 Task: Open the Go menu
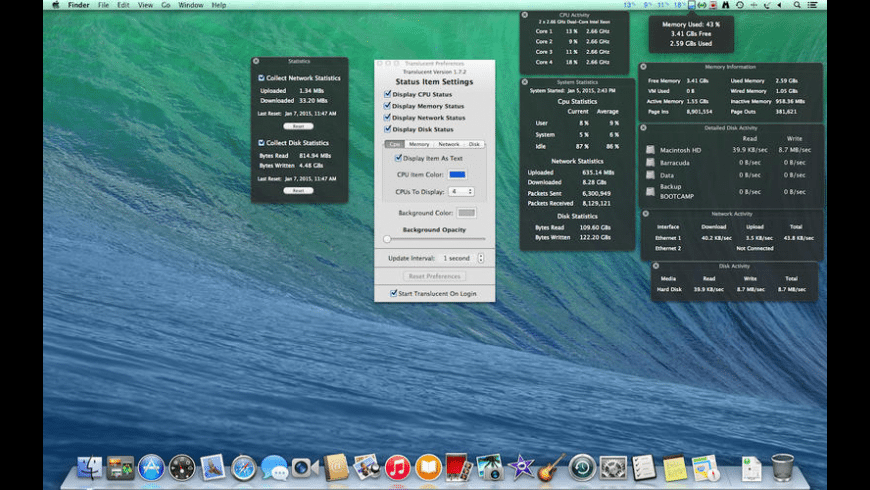click(166, 4)
